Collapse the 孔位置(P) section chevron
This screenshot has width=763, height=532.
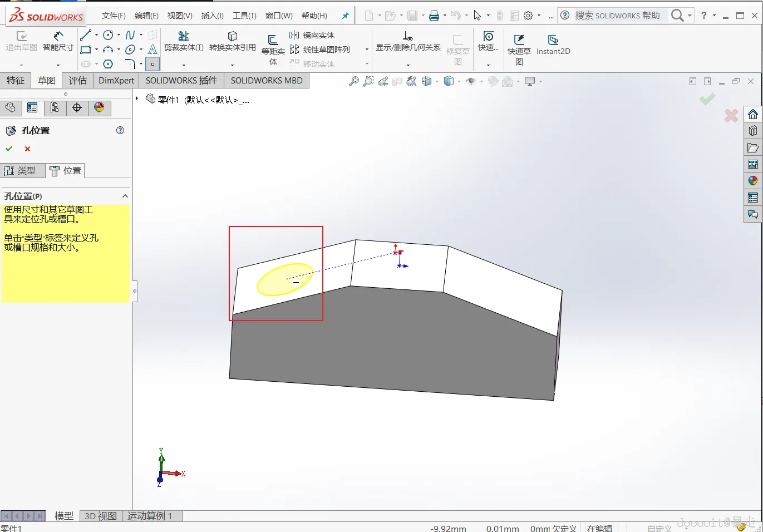(125, 196)
